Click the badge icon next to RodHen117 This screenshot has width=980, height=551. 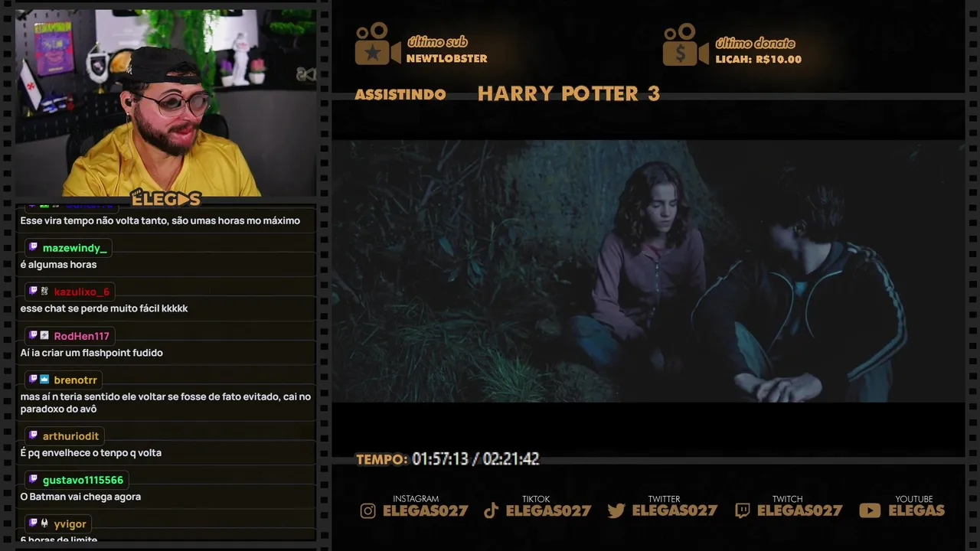[x=44, y=335]
